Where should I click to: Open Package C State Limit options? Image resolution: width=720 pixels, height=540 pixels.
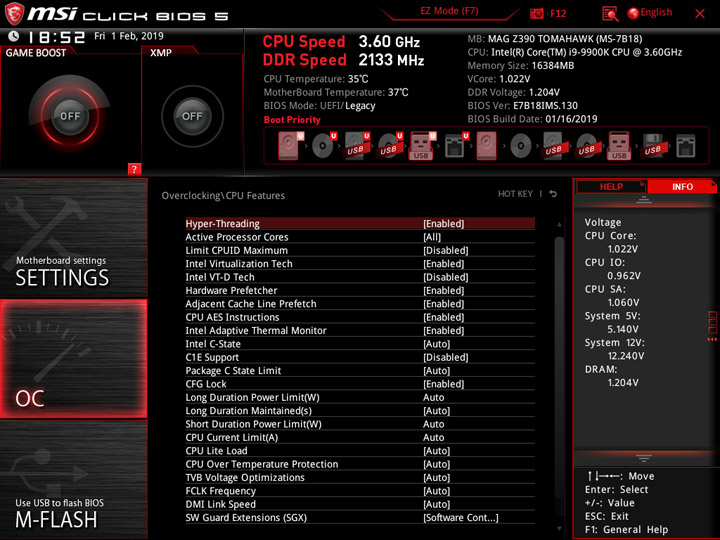(360, 371)
